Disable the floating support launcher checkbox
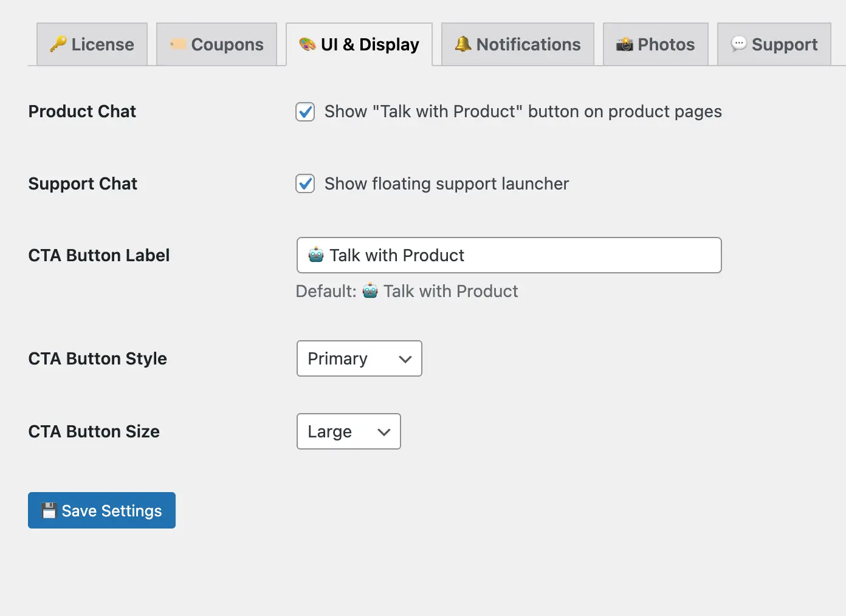Screen dimensions: 846x616 (305, 183)
